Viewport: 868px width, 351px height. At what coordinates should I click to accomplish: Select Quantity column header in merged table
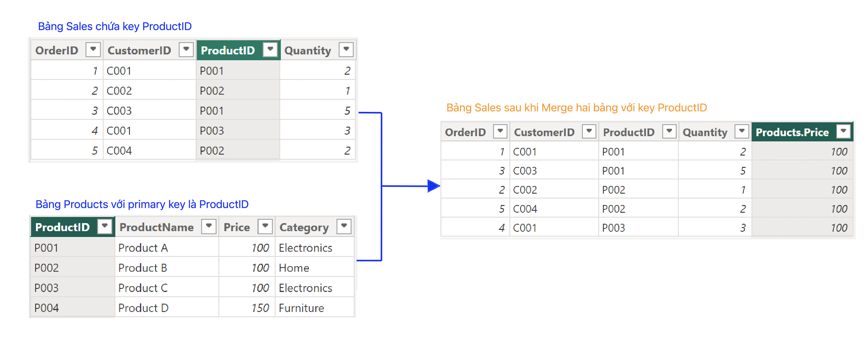[x=715, y=132]
